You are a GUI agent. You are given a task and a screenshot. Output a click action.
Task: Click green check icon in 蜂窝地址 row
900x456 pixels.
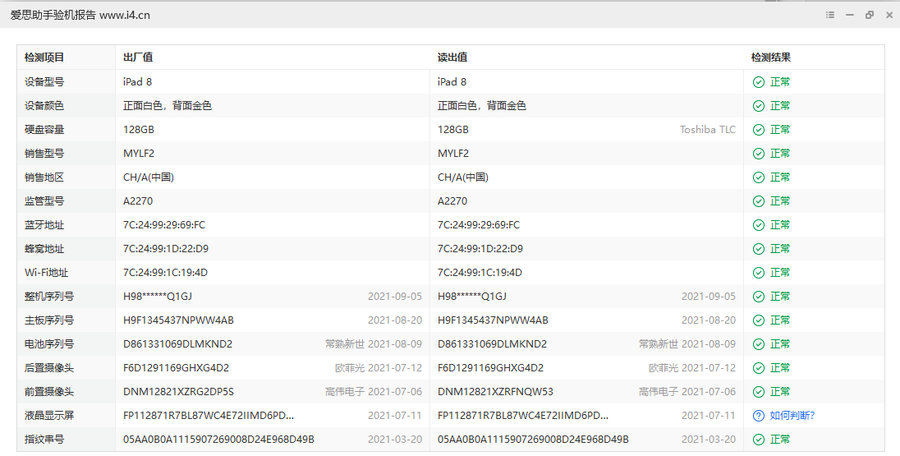point(758,249)
